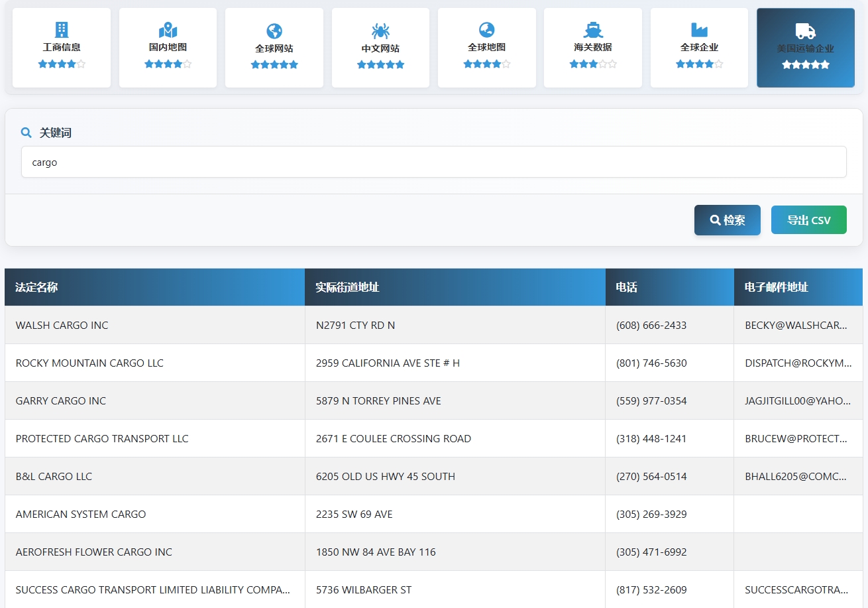Select the 美国运输企业 tab label
The image size is (868, 608).
(x=806, y=48)
